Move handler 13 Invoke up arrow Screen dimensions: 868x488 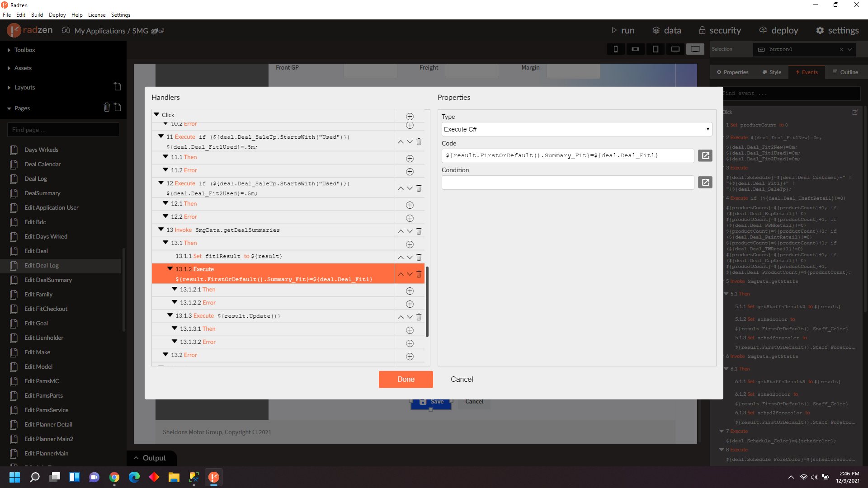401,231
